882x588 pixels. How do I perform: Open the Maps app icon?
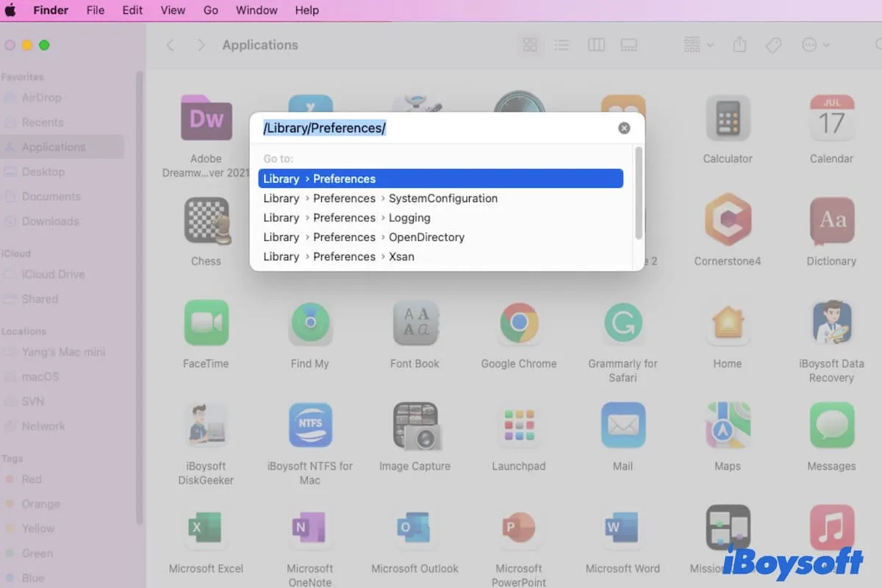pos(728,425)
